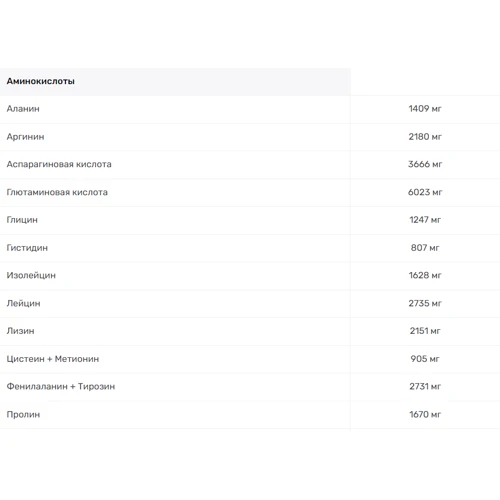500x500 pixels.
Task: Select the Аргинин row label
Action: point(25,137)
